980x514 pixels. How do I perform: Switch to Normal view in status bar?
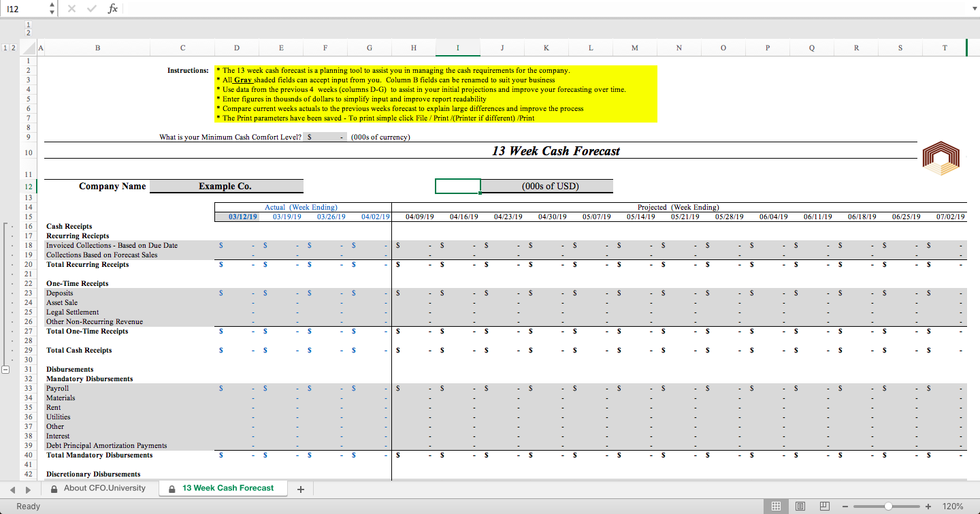click(x=775, y=506)
